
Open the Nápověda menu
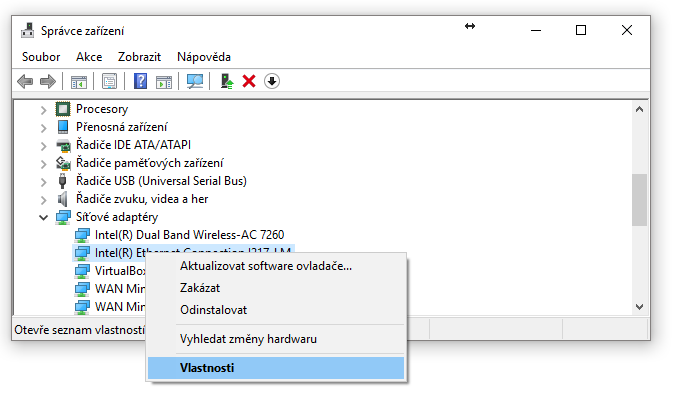coord(204,57)
